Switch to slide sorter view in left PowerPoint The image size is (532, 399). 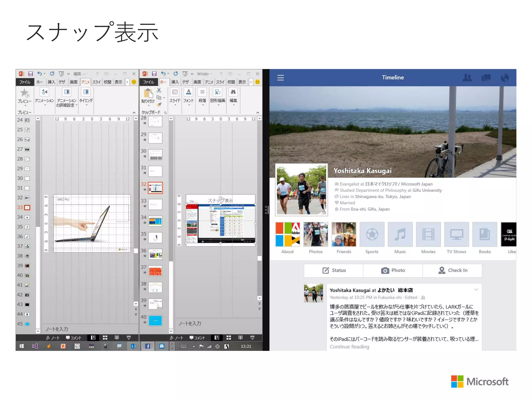(x=105, y=337)
